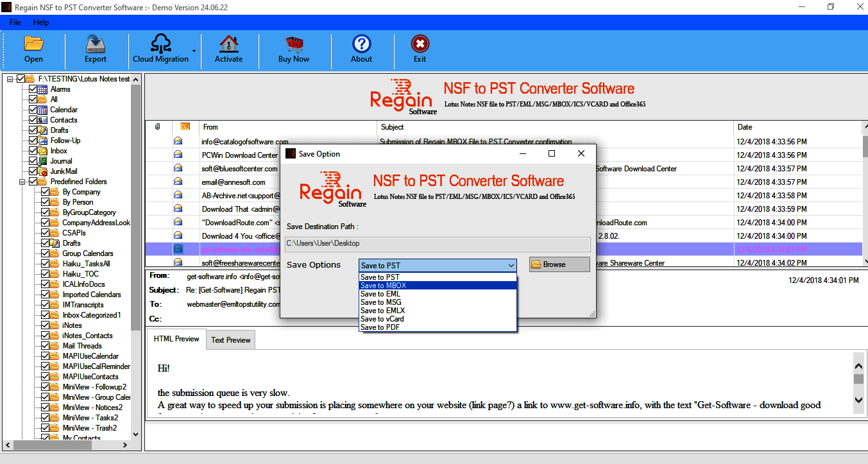The height and width of the screenshot is (464, 868).
Task: Open the Help menu
Action: coord(41,22)
